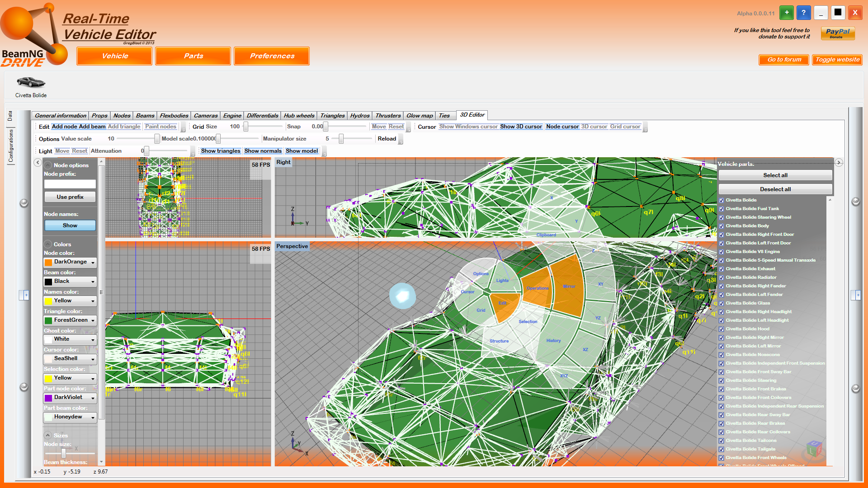Open the Configurations vertical side tab
868x488 pixels.
click(x=10, y=145)
